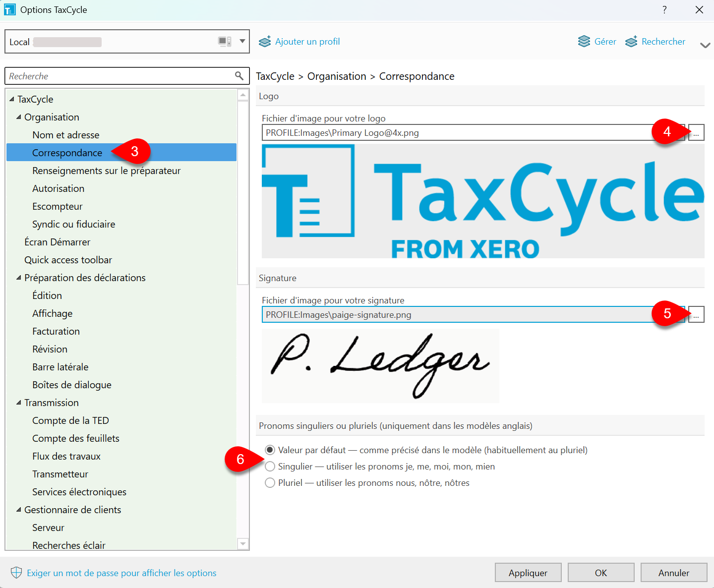Click the P. Ledger signature preview

click(380, 366)
